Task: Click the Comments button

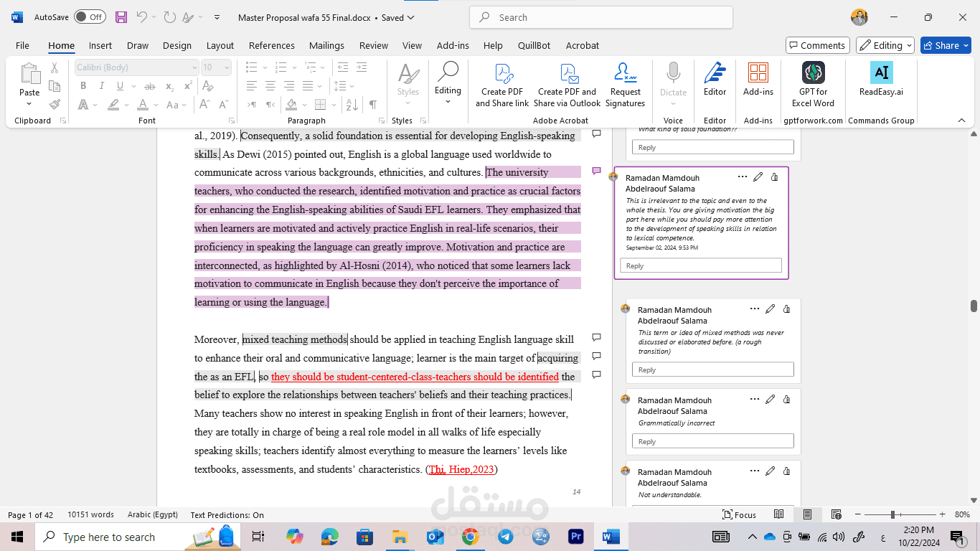Action: coord(817,45)
